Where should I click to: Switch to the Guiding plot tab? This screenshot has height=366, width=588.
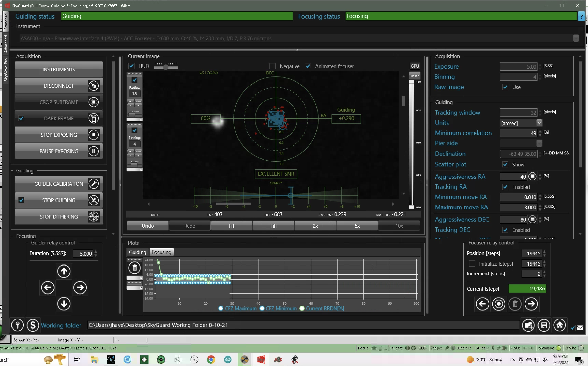[137, 252]
